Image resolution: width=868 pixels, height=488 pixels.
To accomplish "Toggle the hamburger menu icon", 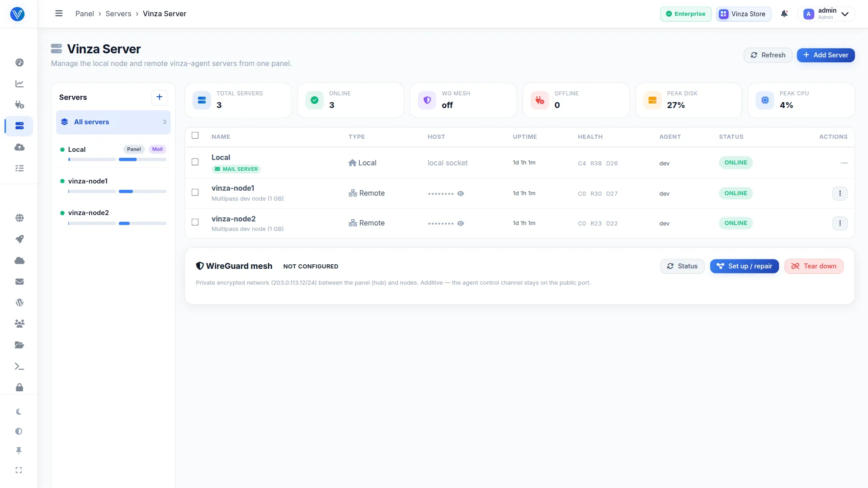I will pos(59,14).
